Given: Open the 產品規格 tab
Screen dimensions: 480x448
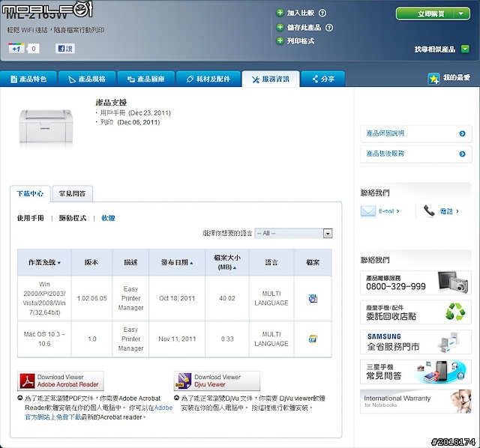Looking at the screenshot, I should (x=87, y=79).
